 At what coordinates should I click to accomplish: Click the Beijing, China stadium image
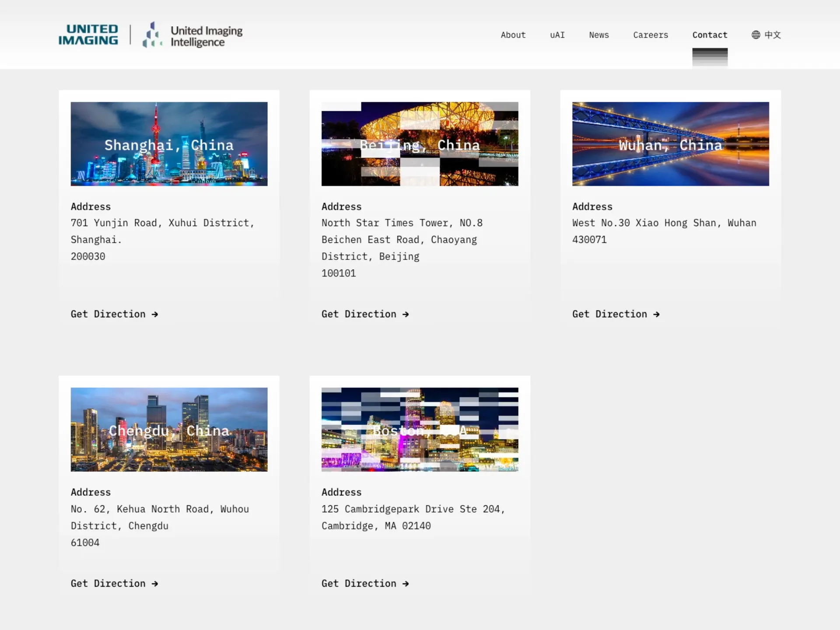click(x=420, y=144)
